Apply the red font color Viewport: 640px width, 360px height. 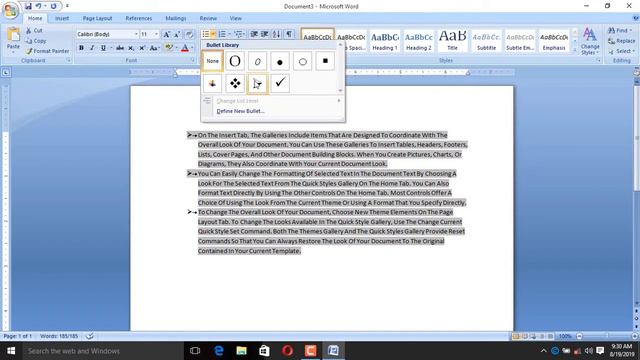pyautogui.click(x=184, y=48)
